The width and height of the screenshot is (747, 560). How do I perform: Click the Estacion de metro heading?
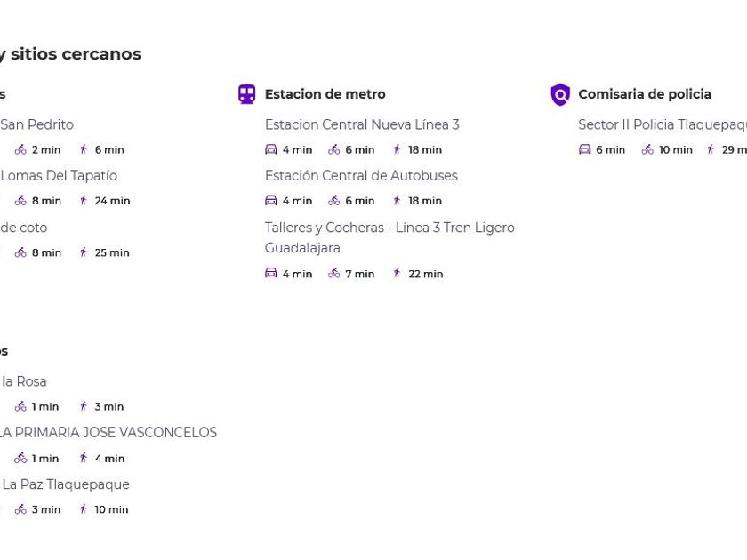click(x=325, y=94)
